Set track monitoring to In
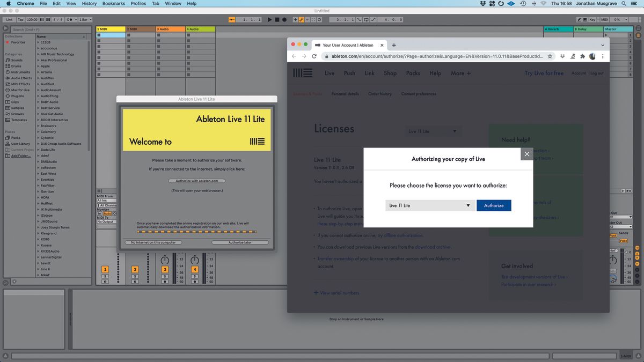 99,213
